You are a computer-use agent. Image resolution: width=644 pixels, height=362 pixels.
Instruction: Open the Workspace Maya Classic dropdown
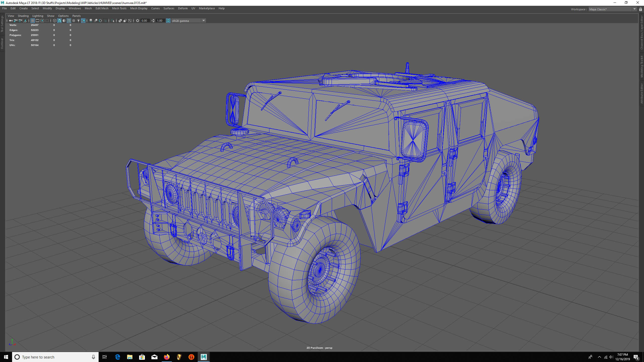[612, 9]
